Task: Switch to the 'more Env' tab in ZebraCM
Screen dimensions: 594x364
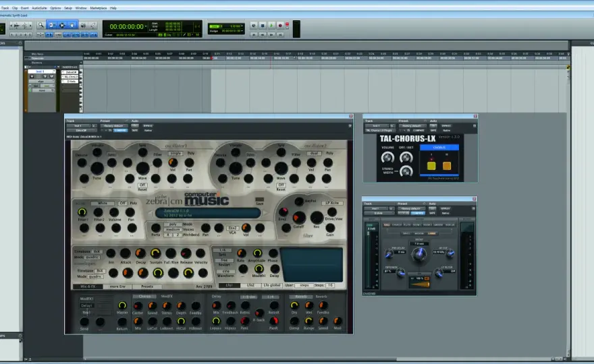Action: 117,286
